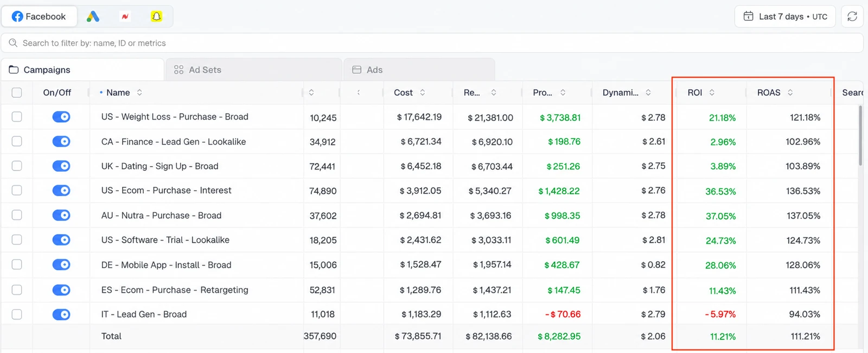Sort by the Cost column arrows

[423, 92]
